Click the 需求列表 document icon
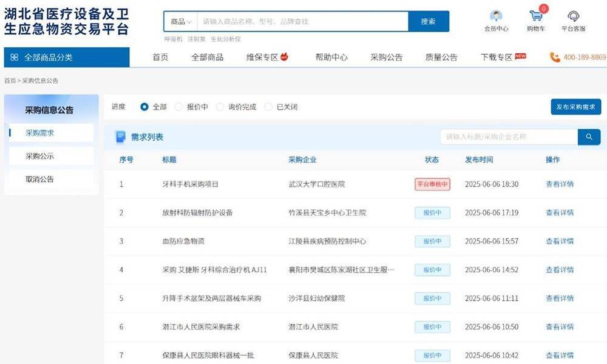This screenshot has height=364, width=607. [x=121, y=137]
